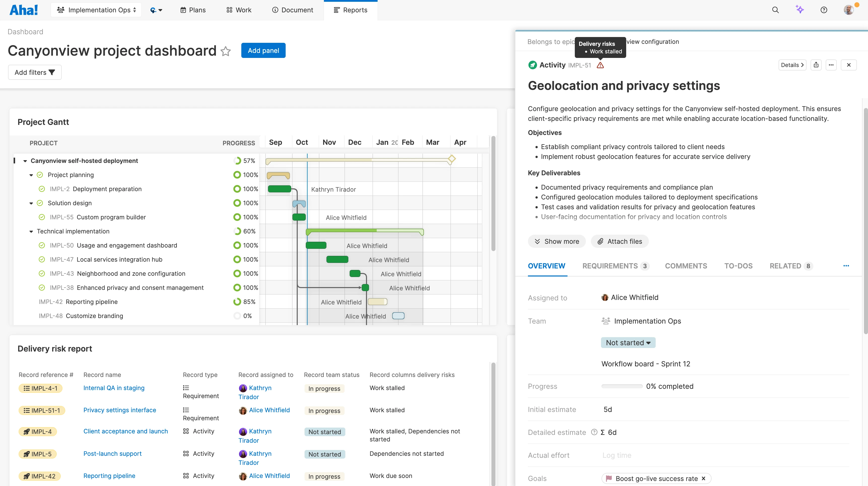This screenshot has height=486, width=868.
Task: Open the Implementation Ops workspace switcher
Action: tap(96, 10)
